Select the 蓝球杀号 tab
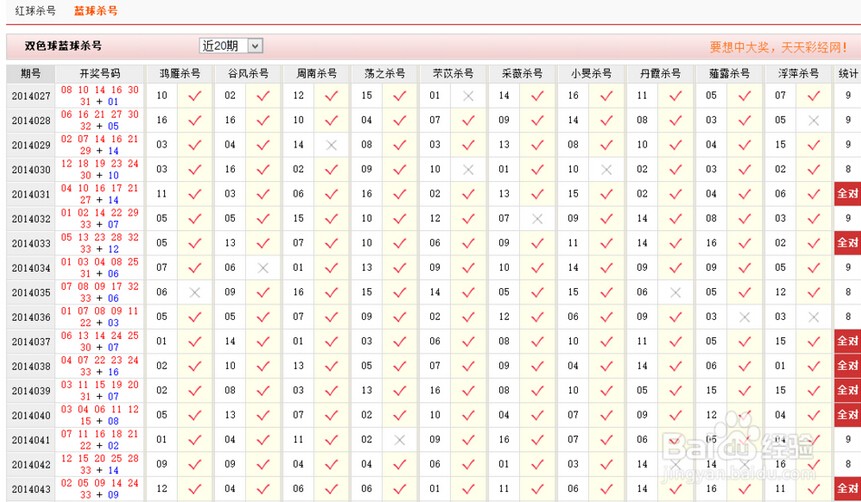 pyautogui.click(x=95, y=11)
